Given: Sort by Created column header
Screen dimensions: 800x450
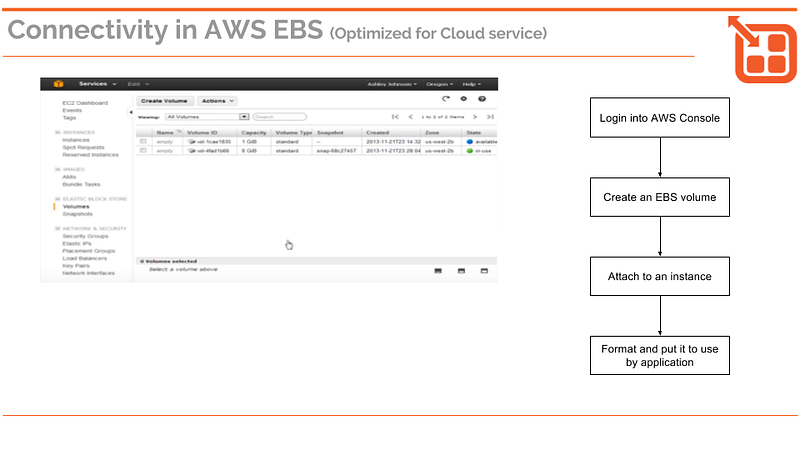Looking at the screenshot, I should pos(378,133).
